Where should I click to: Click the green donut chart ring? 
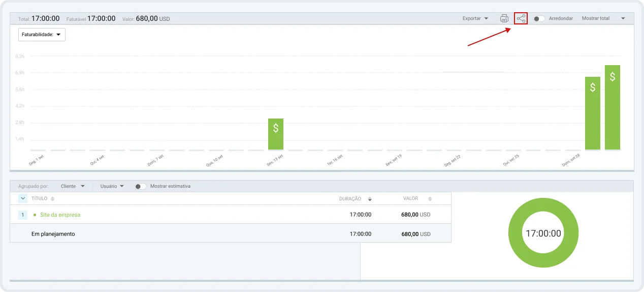515,233
